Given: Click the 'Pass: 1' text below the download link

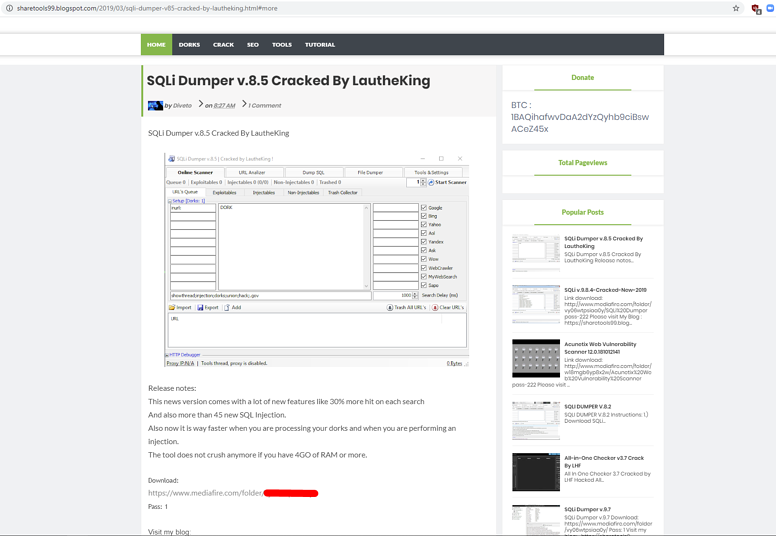Looking at the screenshot, I should coord(158,506).
